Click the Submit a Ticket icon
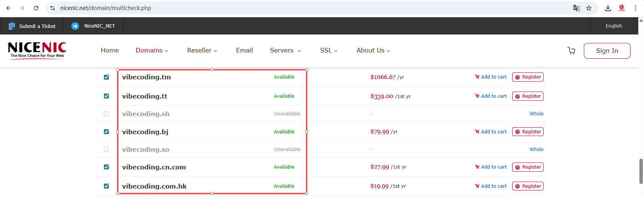644x197 pixels. tap(12, 26)
